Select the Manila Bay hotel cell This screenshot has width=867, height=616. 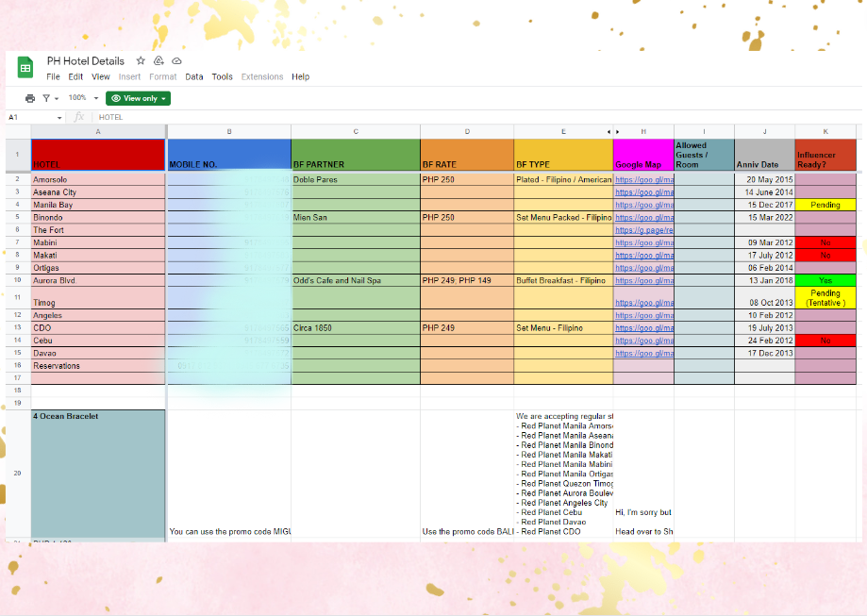coord(98,205)
